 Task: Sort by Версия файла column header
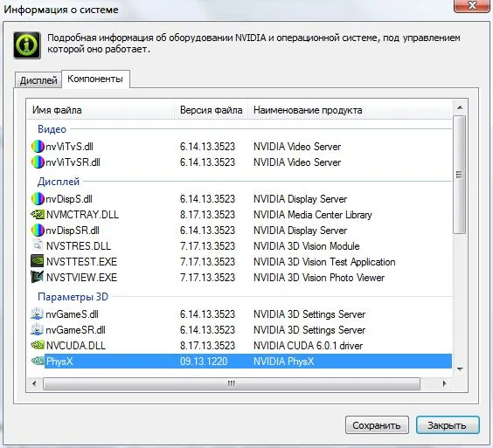[212, 110]
